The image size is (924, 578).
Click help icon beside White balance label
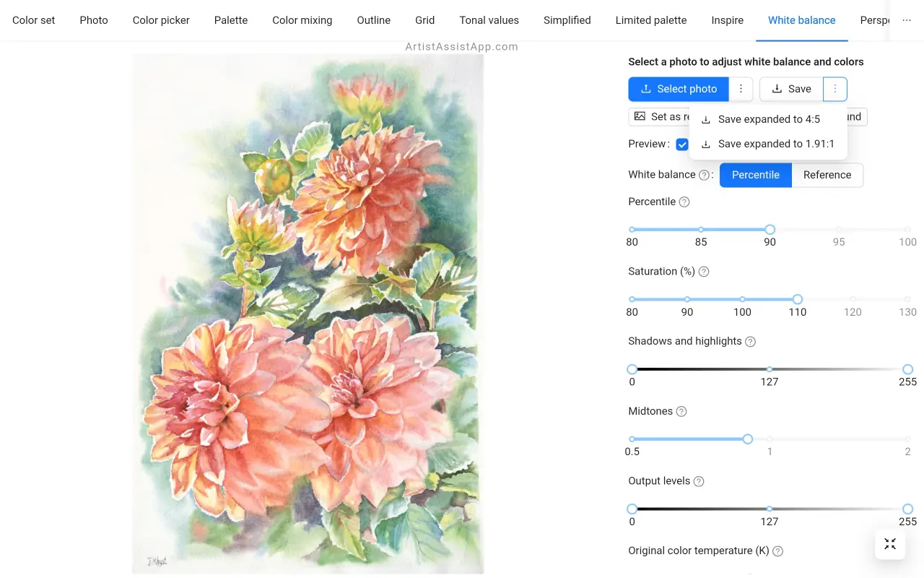coord(704,175)
